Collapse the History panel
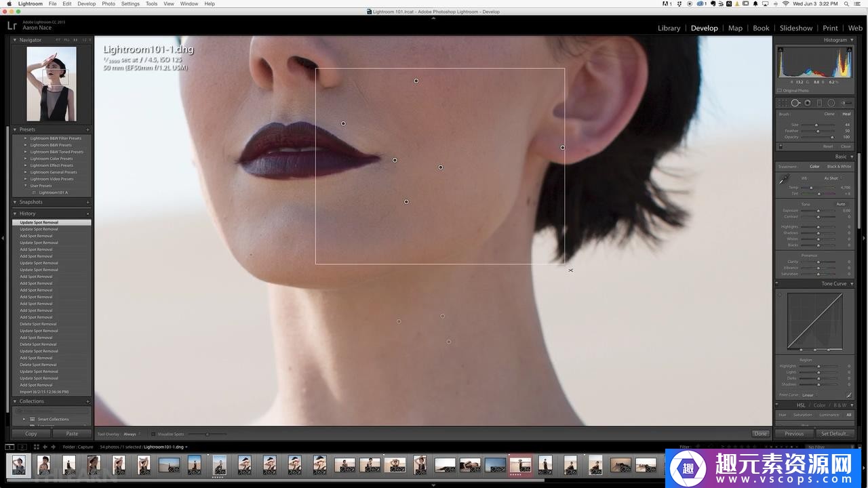This screenshot has height=488, width=868. pyautogui.click(x=16, y=213)
